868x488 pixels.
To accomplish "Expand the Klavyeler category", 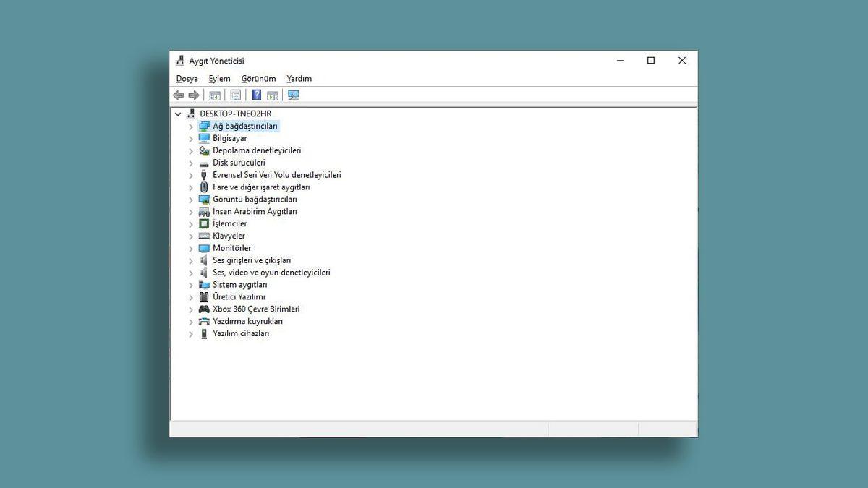I will coord(190,236).
